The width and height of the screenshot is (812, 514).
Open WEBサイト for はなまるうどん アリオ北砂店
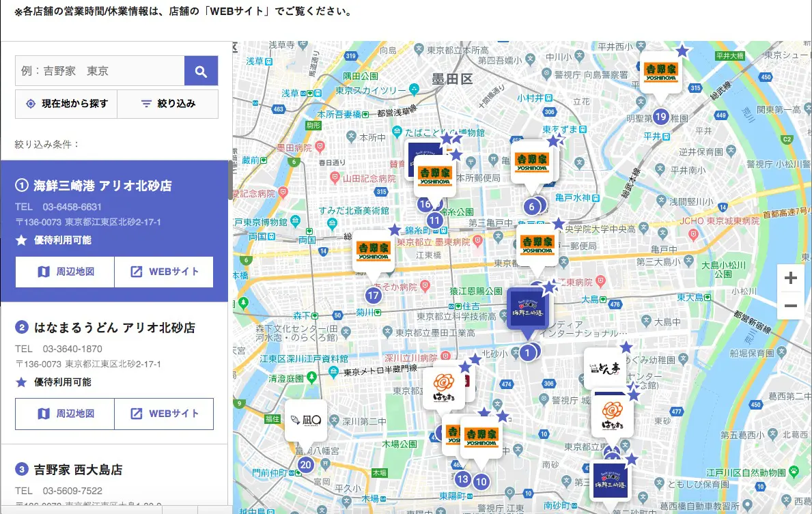click(164, 414)
